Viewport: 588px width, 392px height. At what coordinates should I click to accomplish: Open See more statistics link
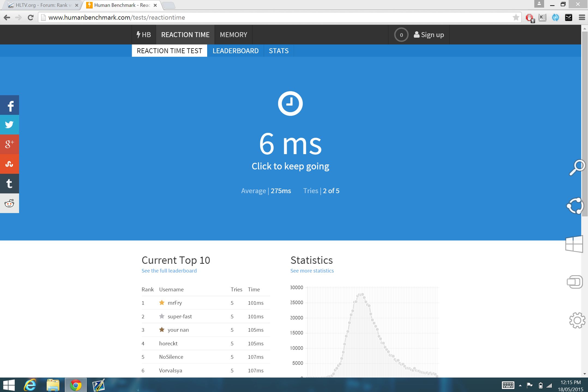pyautogui.click(x=312, y=271)
